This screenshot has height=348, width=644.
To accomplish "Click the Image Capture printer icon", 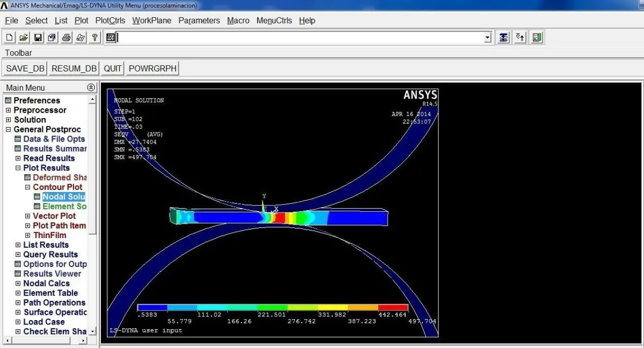I will [x=67, y=38].
